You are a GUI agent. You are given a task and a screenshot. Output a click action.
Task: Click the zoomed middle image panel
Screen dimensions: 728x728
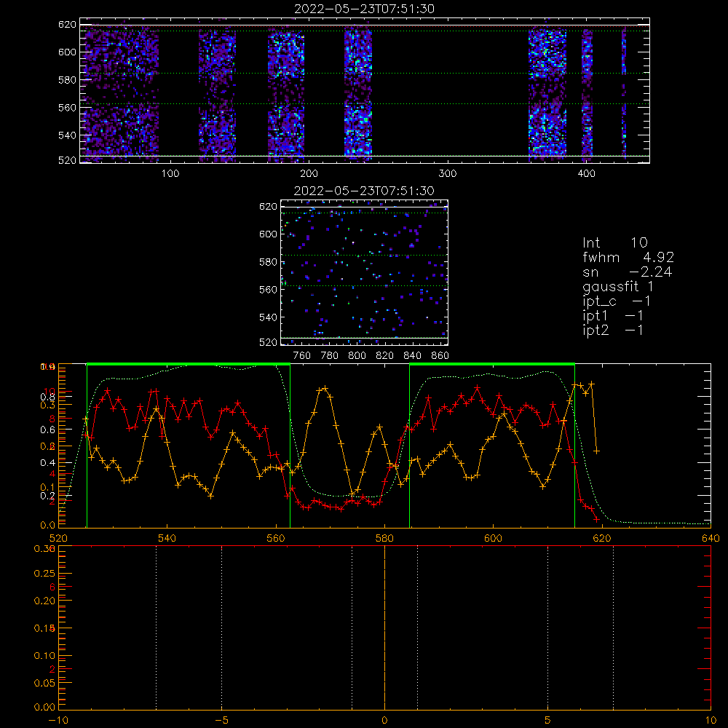365,273
